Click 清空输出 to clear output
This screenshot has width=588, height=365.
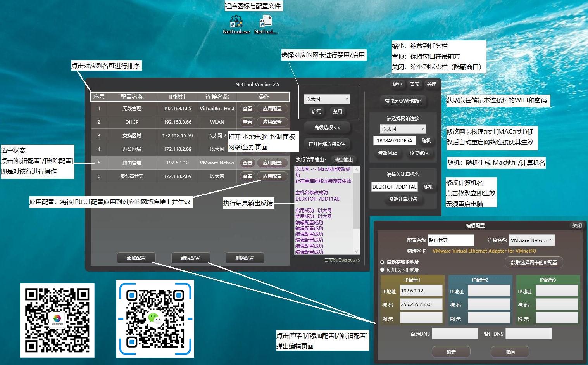click(343, 160)
